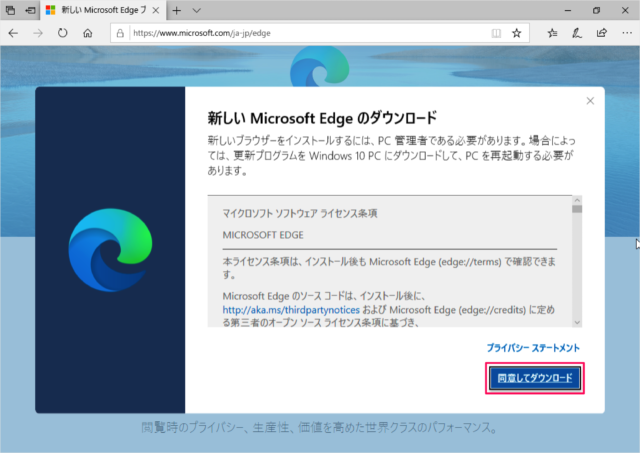The width and height of the screenshot is (640, 453).
Task: Close the Edge download dialog
Action: 590,101
